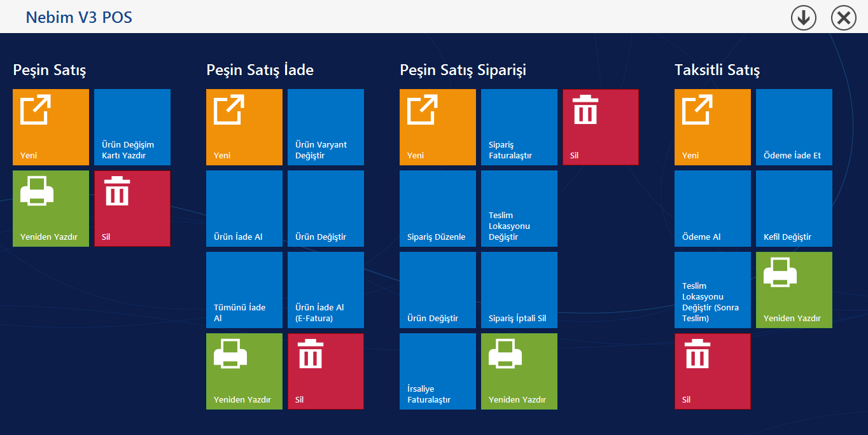Open Ürün İade Al tile
The height and width of the screenshot is (435, 868).
pyautogui.click(x=244, y=209)
